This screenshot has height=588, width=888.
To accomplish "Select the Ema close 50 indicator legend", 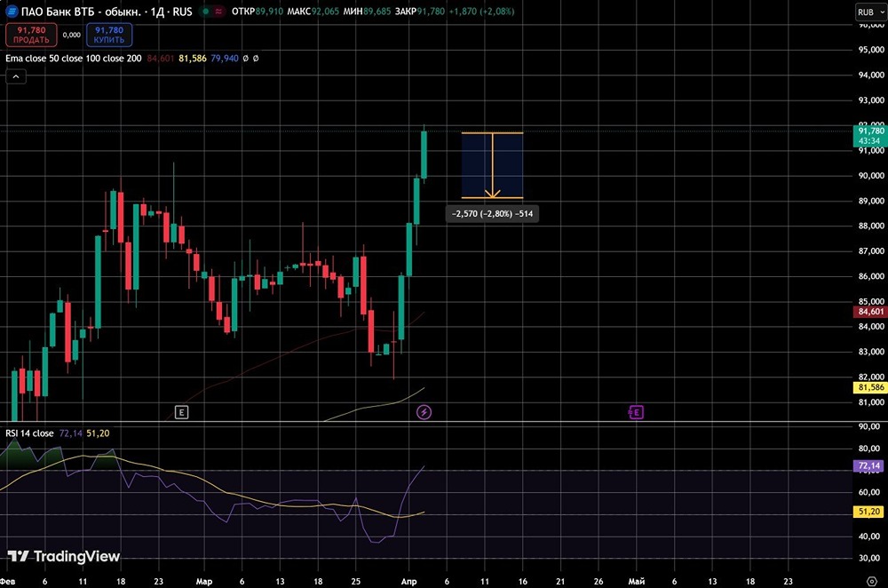I will (74, 59).
